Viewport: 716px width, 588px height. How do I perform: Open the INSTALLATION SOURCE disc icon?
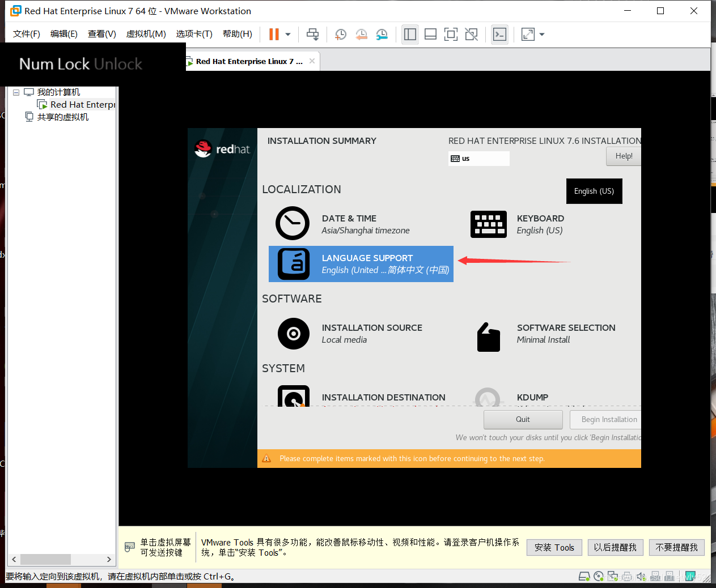pos(294,334)
